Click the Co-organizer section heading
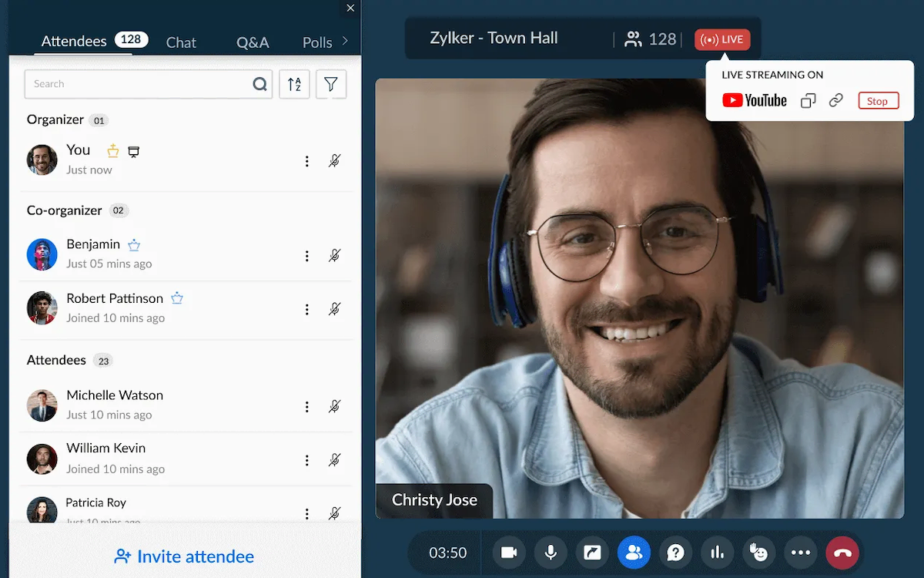924x578 pixels. (x=65, y=210)
